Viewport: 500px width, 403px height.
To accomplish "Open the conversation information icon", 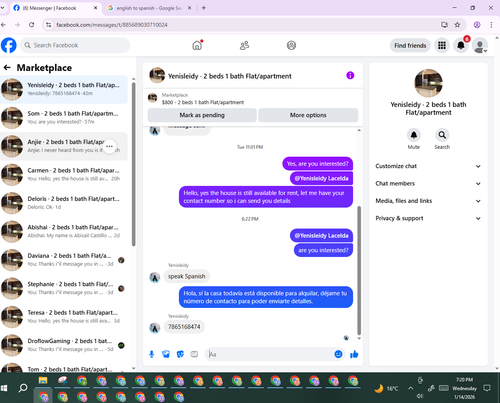I will coord(350,75).
